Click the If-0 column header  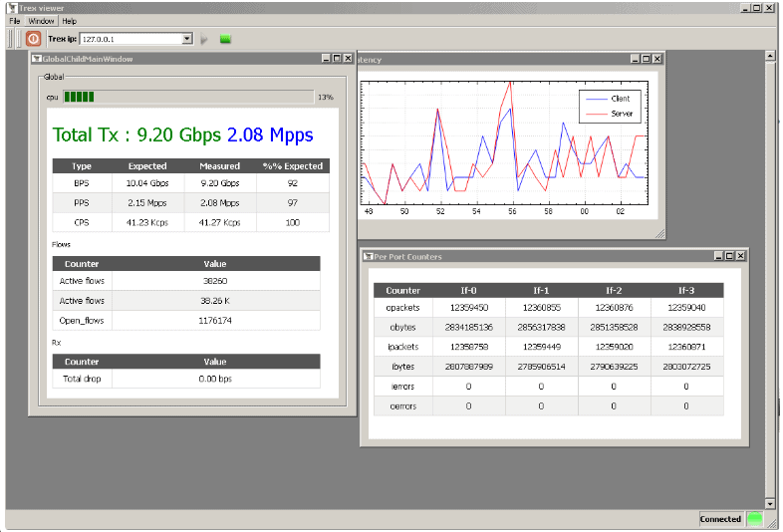pos(468,290)
